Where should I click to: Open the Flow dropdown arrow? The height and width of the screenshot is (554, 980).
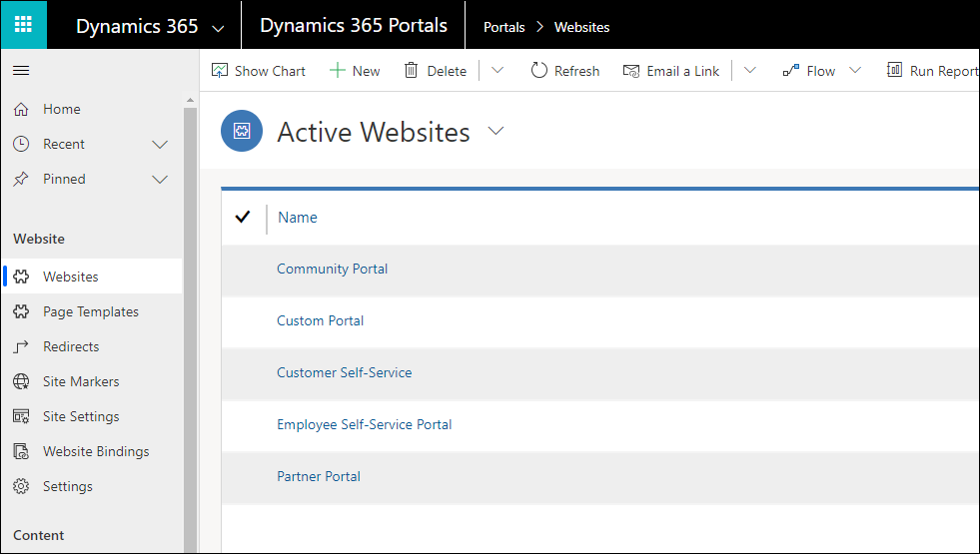(855, 71)
